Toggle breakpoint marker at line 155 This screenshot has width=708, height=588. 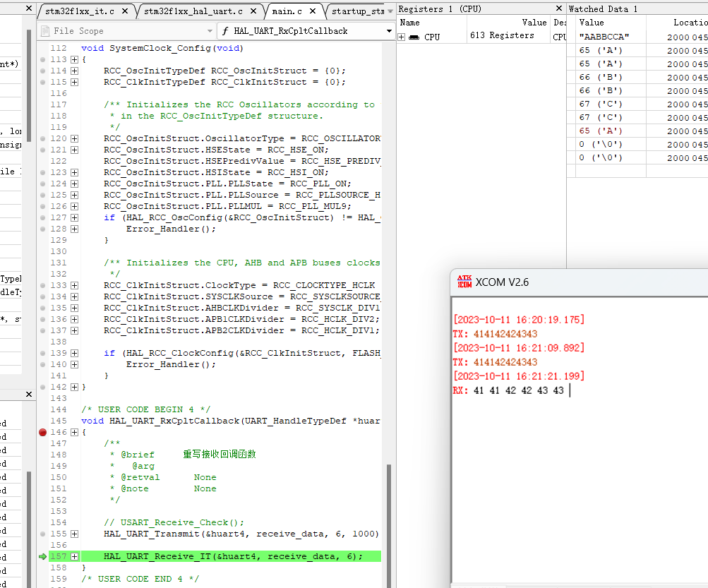coord(43,534)
